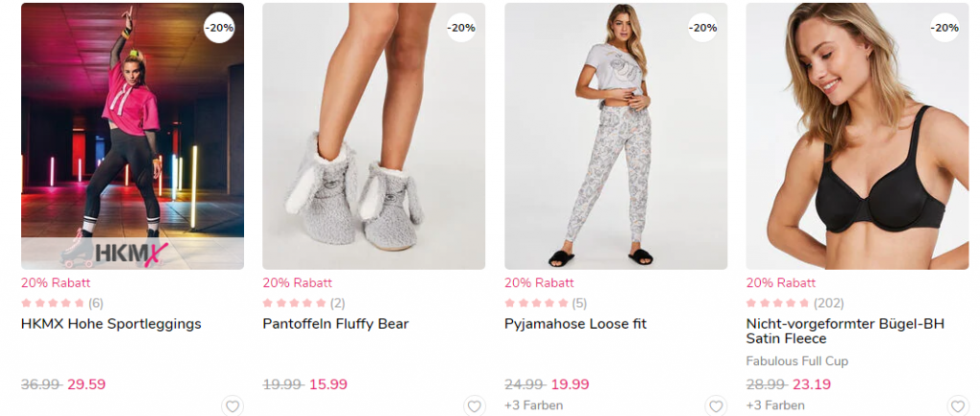
Task: Click the -20% badge on the bra image
Action: 945,28
